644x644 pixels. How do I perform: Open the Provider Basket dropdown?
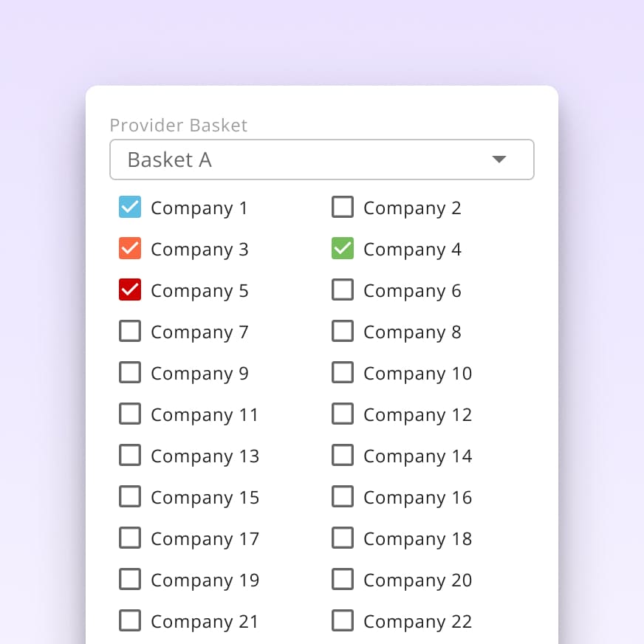click(322, 160)
